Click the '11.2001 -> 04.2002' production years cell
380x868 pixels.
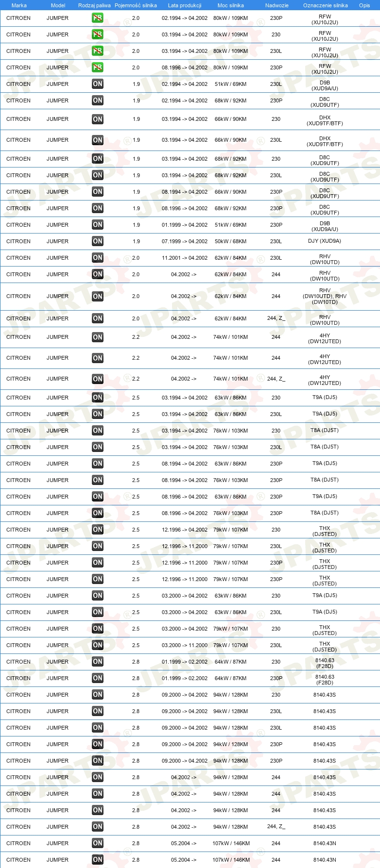[x=185, y=258]
